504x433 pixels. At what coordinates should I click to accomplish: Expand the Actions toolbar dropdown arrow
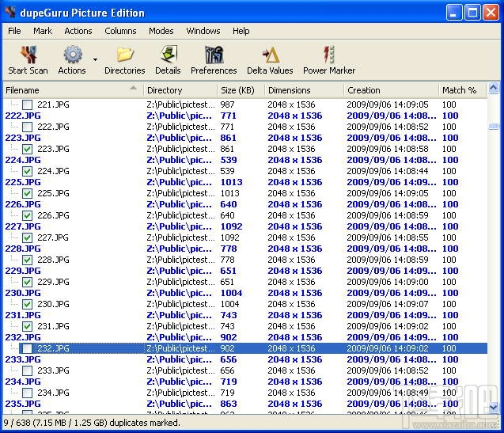pyautogui.click(x=95, y=59)
